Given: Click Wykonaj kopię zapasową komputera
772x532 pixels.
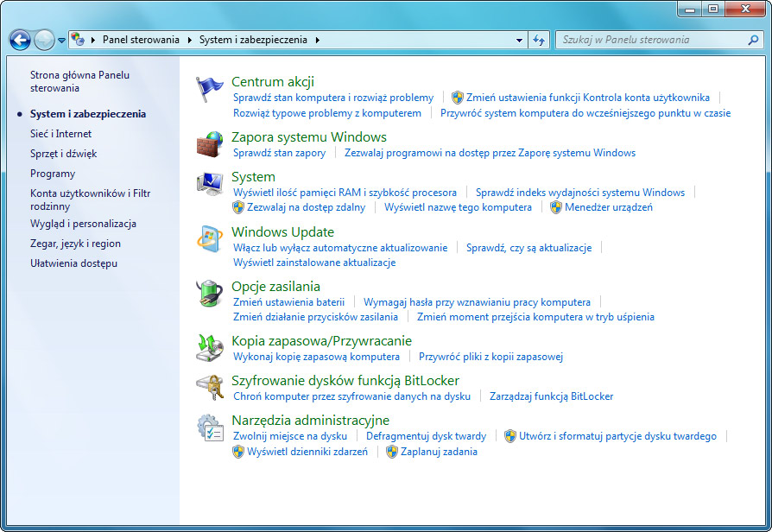Looking at the screenshot, I should [316, 357].
